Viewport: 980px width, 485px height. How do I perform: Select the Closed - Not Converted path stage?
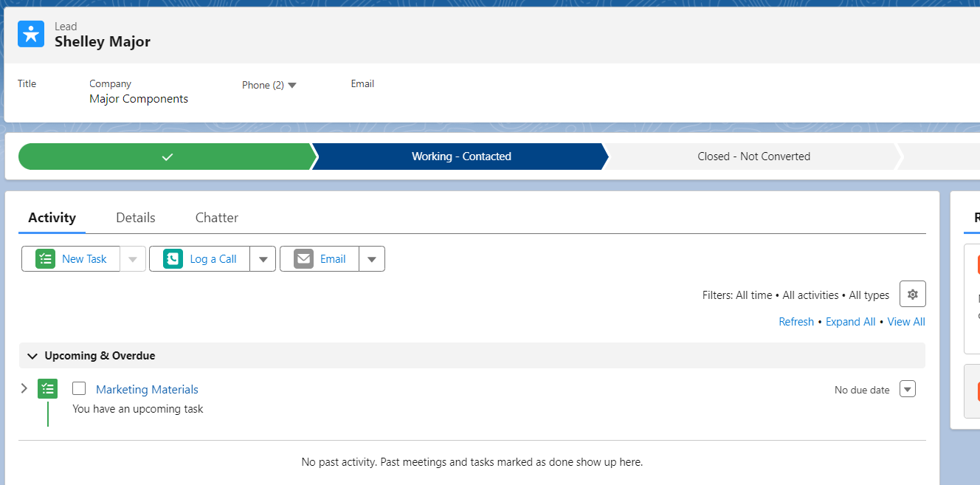(753, 156)
